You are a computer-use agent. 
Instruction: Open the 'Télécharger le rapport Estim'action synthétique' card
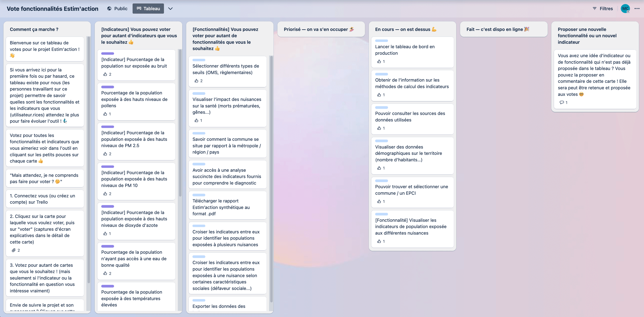point(227,205)
